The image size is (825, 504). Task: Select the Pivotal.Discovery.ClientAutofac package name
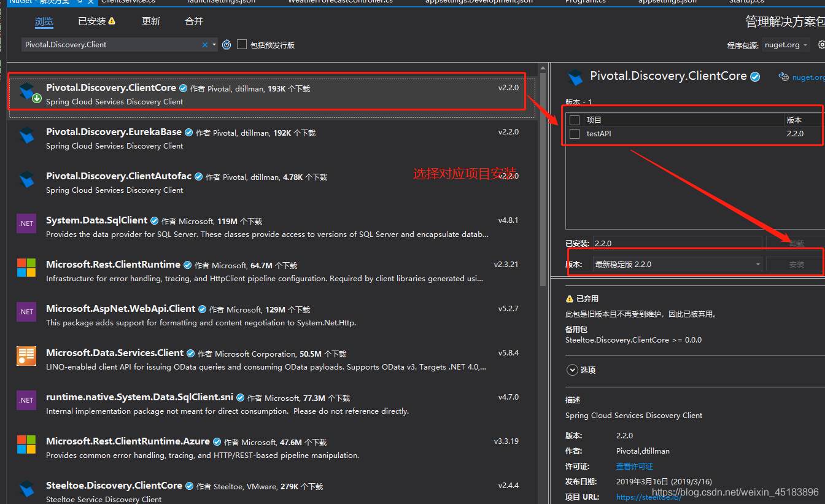click(118, 176)
